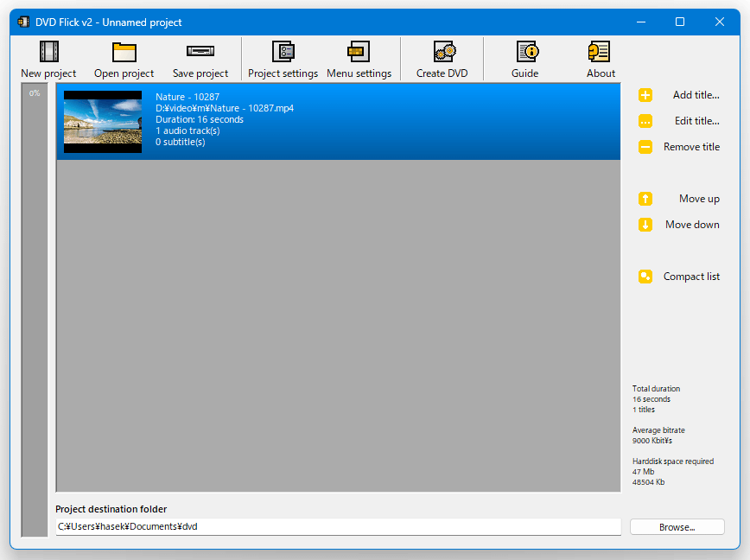Click the Edit title... label
Screen dimensions: 750x560
click(697, 121)
